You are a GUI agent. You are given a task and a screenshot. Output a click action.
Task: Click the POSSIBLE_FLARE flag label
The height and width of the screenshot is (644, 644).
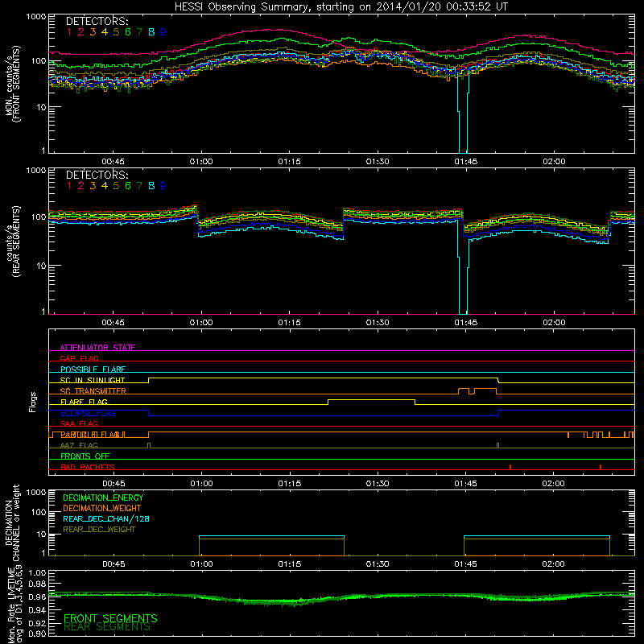[93, 369]
